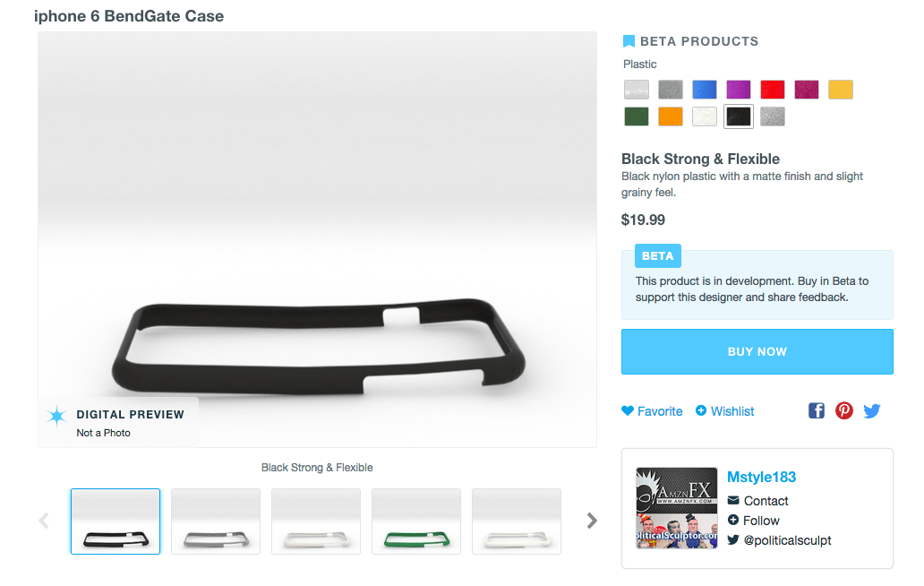Click the Favorite heart icon
The width and height of the screenshot is (924, 586).
pos(628,411)
